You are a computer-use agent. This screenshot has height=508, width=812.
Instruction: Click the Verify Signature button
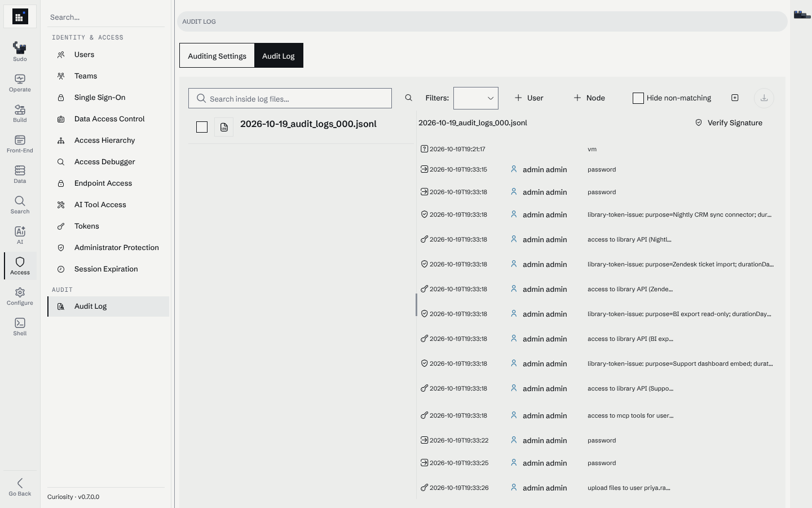point(729,123)
